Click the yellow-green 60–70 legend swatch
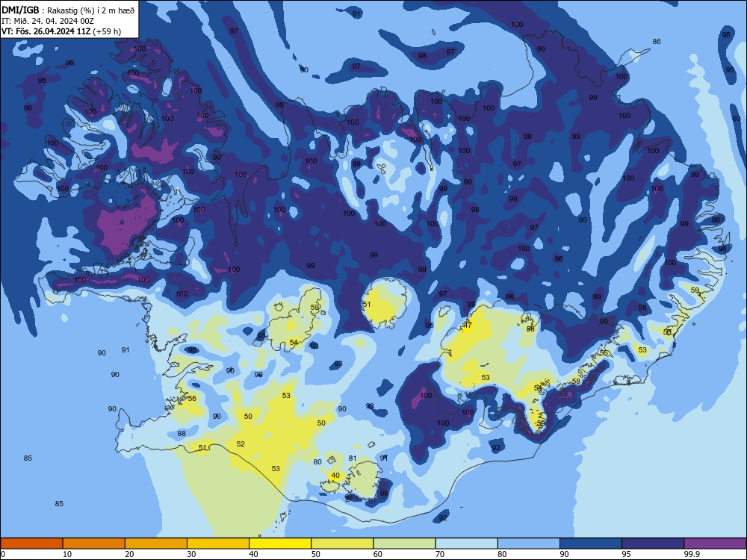The image size is (747, 560). pos(404,544)
